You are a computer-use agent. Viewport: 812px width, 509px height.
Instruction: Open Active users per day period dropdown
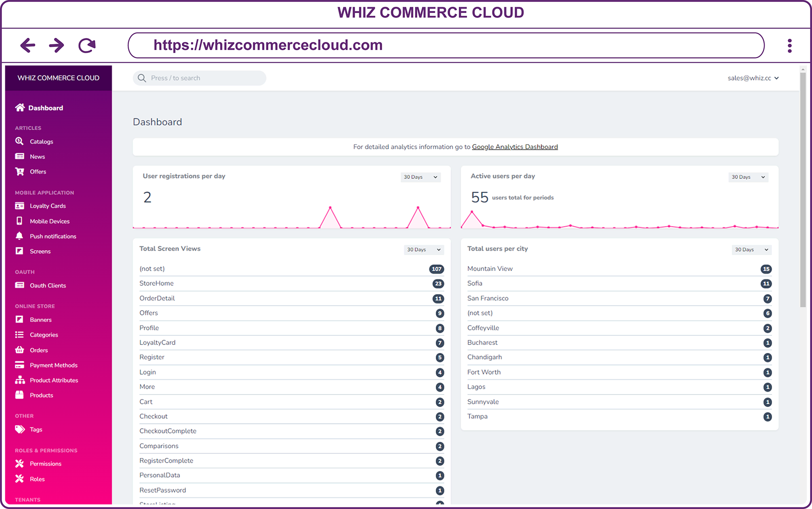point(748,177)
